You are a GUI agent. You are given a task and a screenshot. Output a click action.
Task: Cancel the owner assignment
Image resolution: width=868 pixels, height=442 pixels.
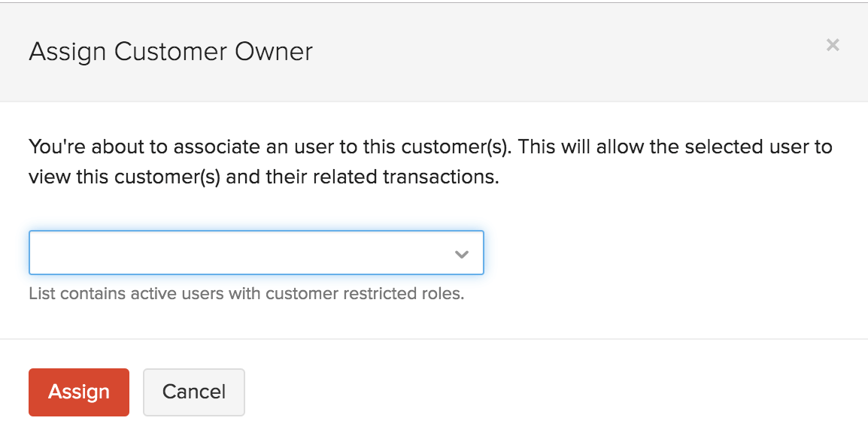(x=193, y=392)
